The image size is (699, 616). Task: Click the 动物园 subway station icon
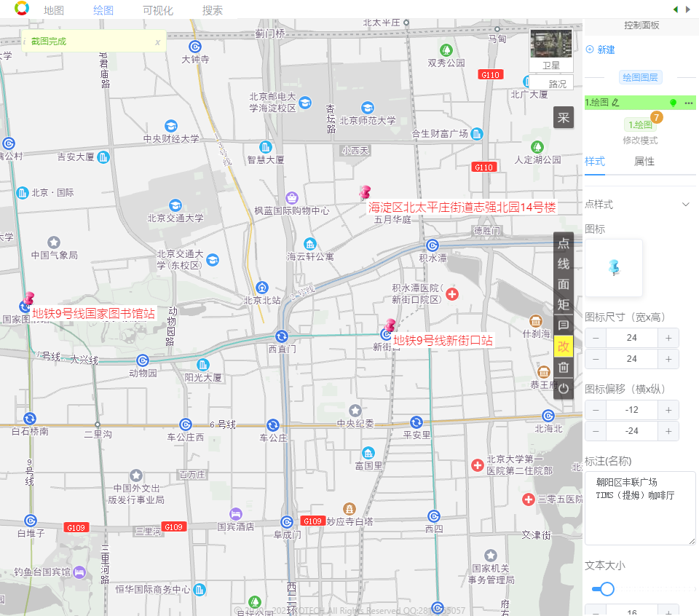coord(143,360)
